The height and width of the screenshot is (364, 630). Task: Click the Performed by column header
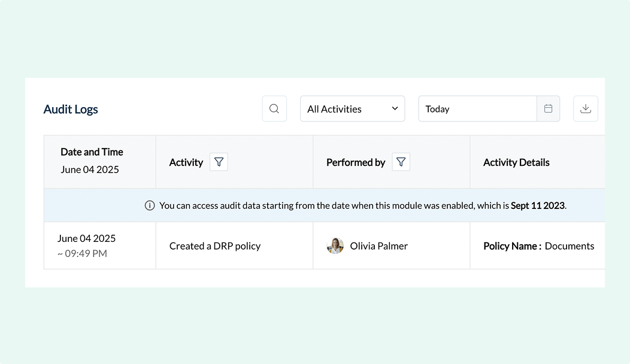356,162
